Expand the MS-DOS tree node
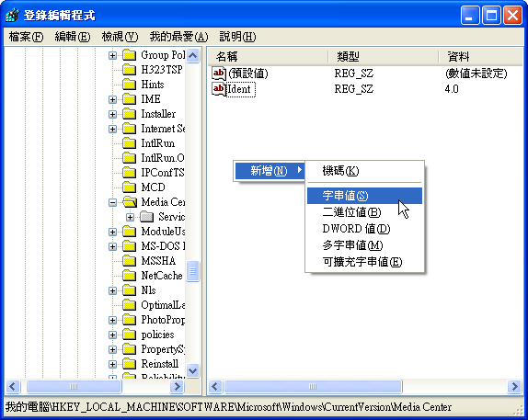The height and width of the screenshot is (420, 528). [x=112, y=246]
